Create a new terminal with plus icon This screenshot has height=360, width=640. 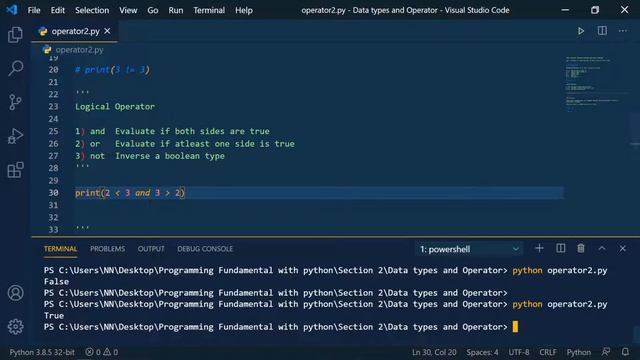point(539,249)
